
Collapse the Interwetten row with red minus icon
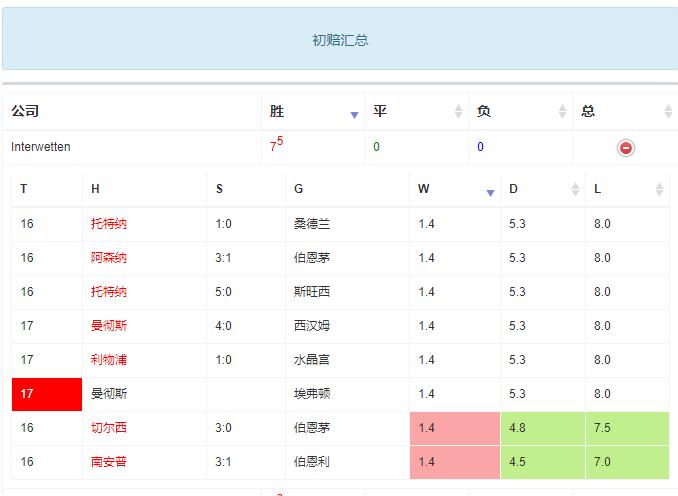click(625, 147)
